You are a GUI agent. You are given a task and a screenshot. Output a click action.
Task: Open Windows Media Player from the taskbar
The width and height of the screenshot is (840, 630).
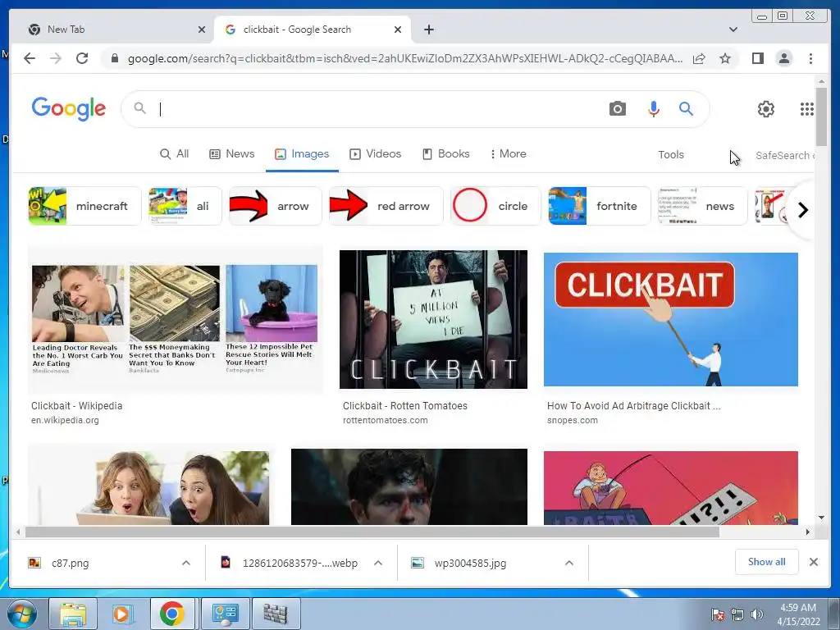(x=121, y=614)
